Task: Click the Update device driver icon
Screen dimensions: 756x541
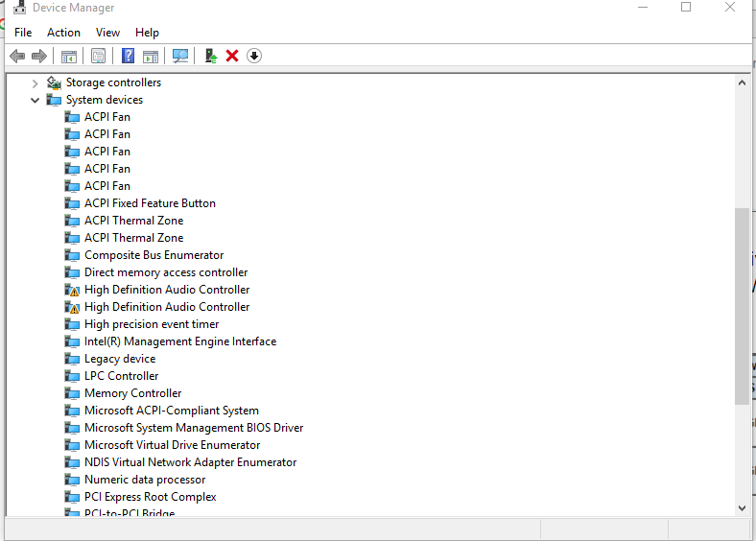Action: coord(211,56)
